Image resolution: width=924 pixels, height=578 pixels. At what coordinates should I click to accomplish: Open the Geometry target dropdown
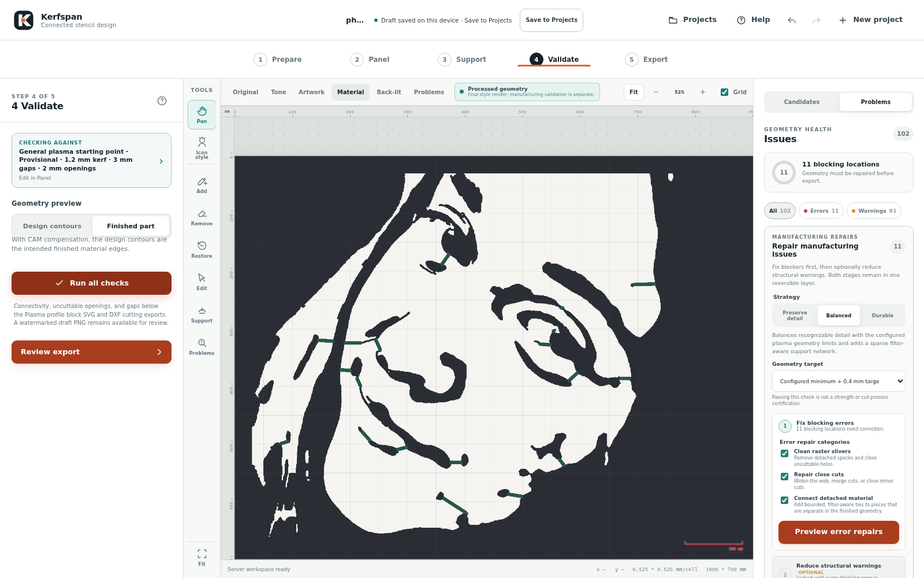[x=839, y=381]
